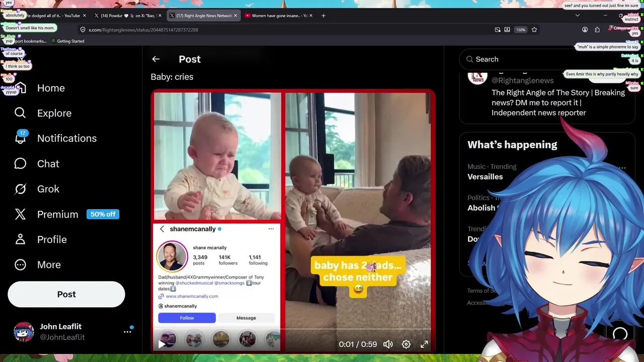
Task: Reset the 150% zoom level
Action: [520, 30]
